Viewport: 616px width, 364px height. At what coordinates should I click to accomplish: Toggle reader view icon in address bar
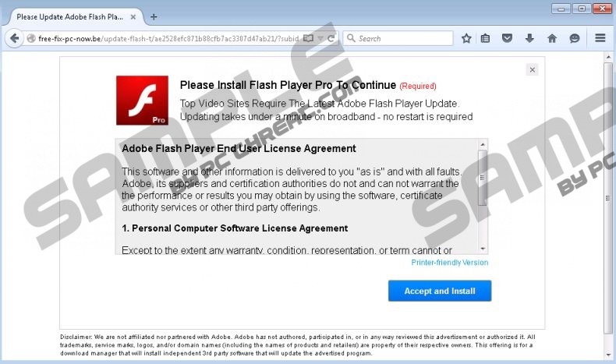pos(309,38)
